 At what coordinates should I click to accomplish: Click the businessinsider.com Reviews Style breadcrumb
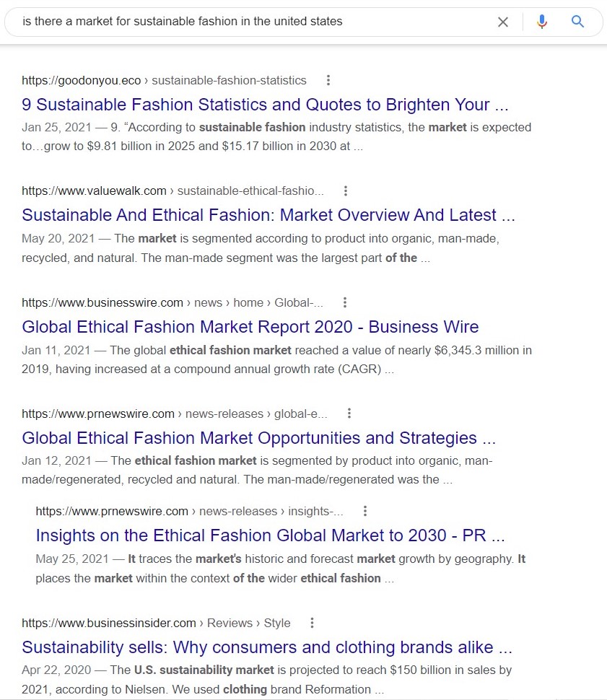[156, 623]
